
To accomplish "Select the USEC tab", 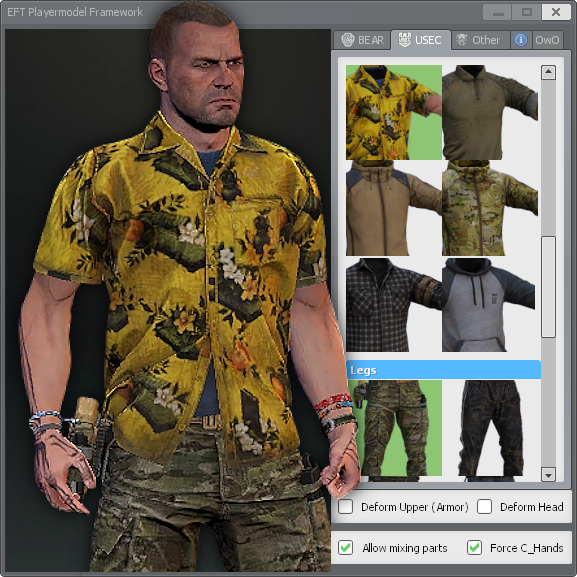I will tap(421, 40).
